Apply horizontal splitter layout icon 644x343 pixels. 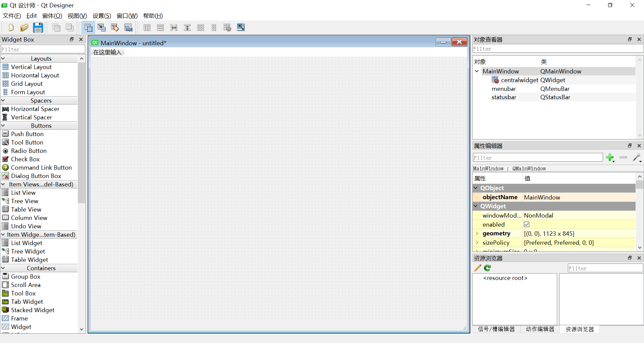coord(174,27)
